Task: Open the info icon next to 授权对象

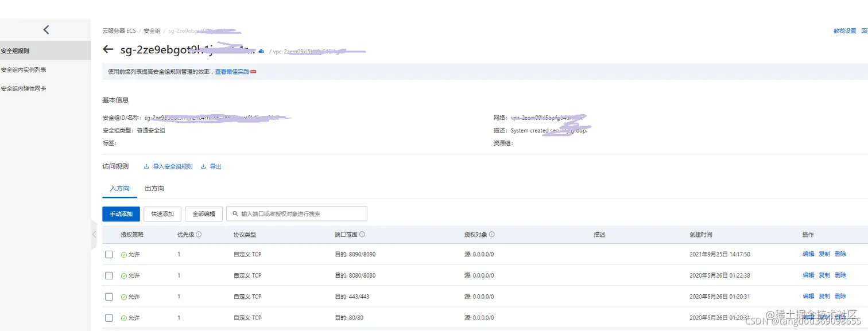Action: point(492,235)
